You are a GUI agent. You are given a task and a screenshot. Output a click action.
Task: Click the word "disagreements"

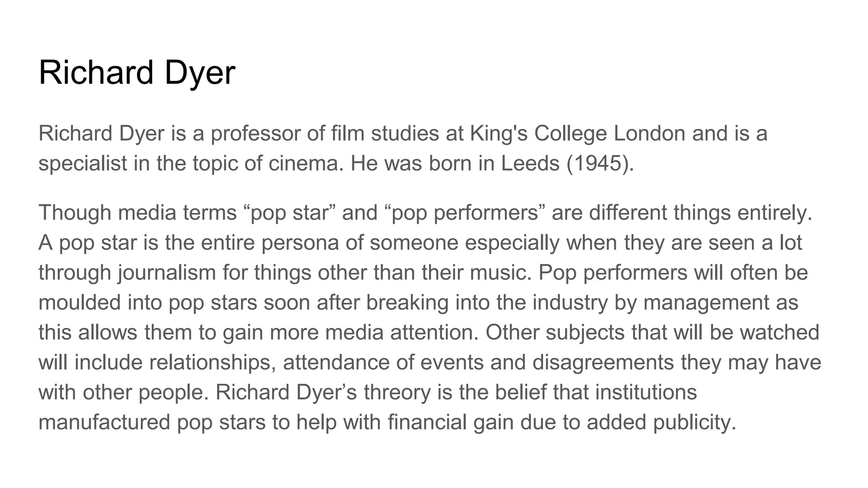[603, 363]
